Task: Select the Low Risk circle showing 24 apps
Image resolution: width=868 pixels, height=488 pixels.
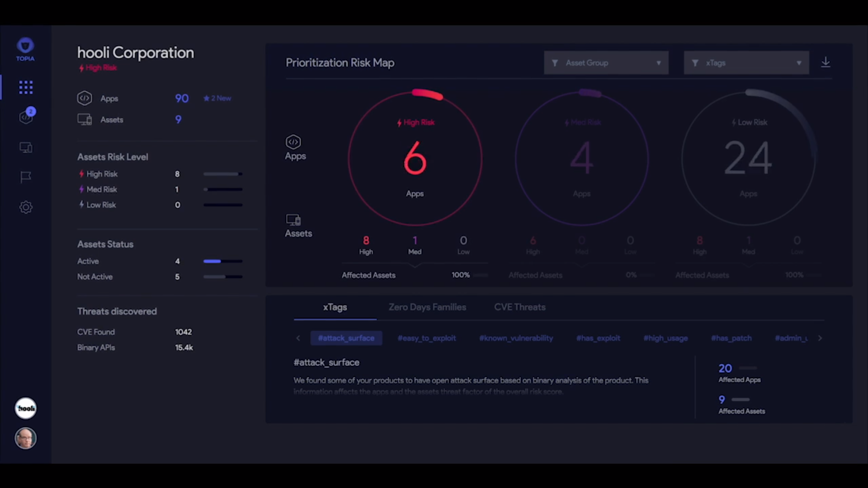Action: (748, 158)
